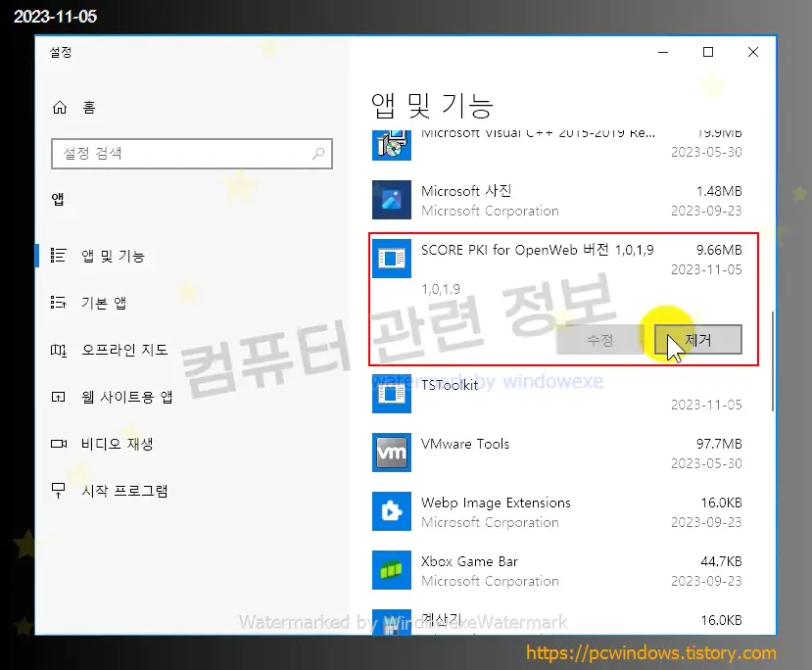
Task: Select the Xbox Game Bar entry
Action: point(557,571)
